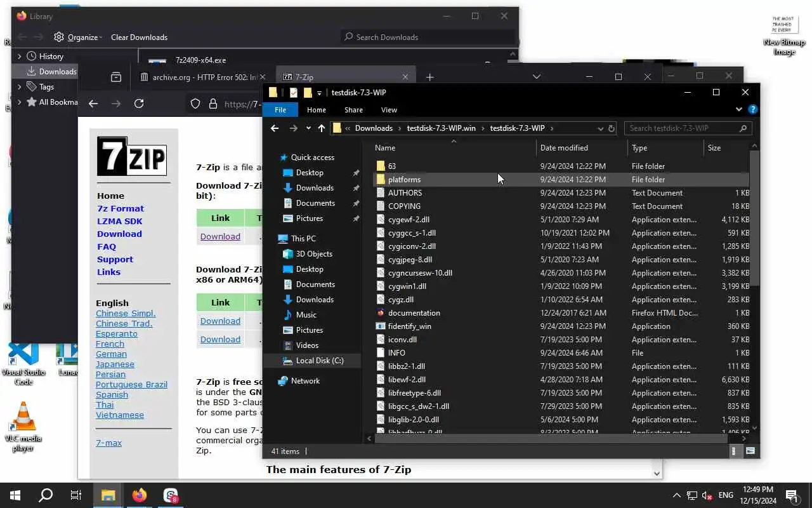The height and width of the screenshot is (508, 812).
Task: Select the fidentify_win application
Action: point(409,326)
